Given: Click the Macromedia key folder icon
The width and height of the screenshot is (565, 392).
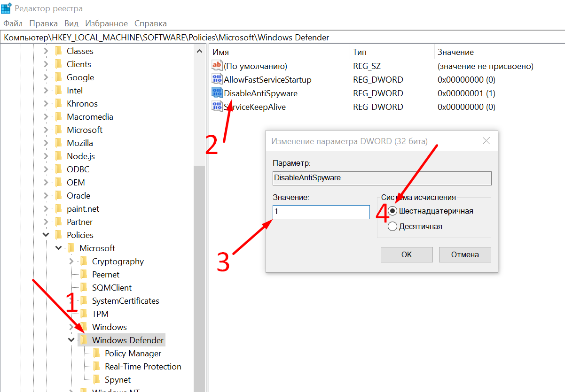Looking at the screenshot, I should 58,117.
